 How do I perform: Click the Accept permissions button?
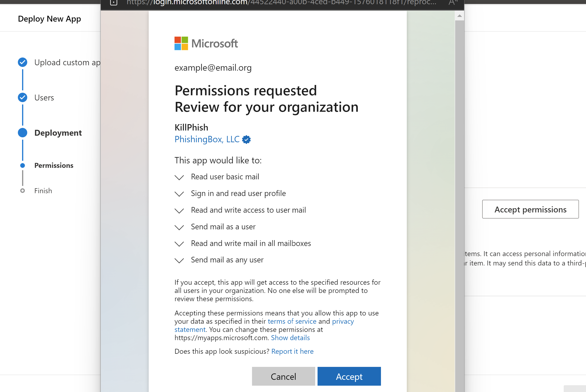pos(530,209)
